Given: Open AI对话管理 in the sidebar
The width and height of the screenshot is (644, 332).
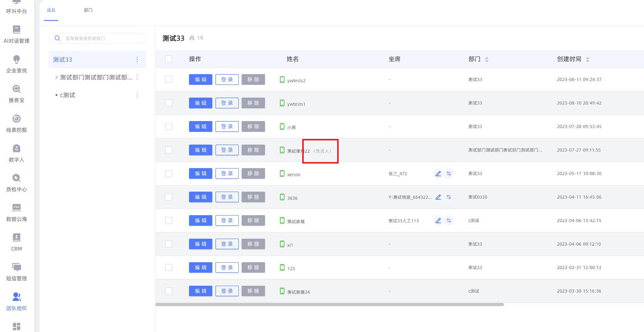Looking at the screenshot, I should [17, 34].
